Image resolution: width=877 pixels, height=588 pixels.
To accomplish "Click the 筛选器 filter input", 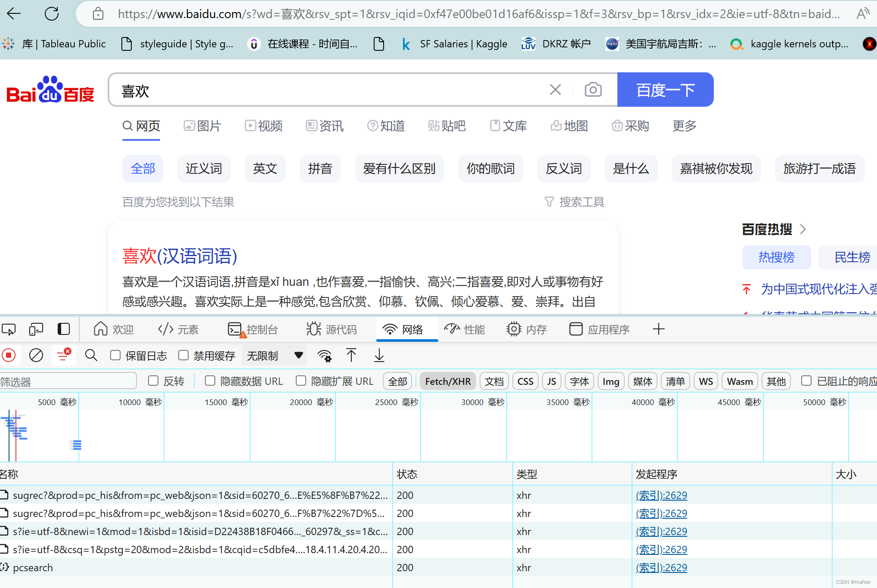I will pos(68,381).
